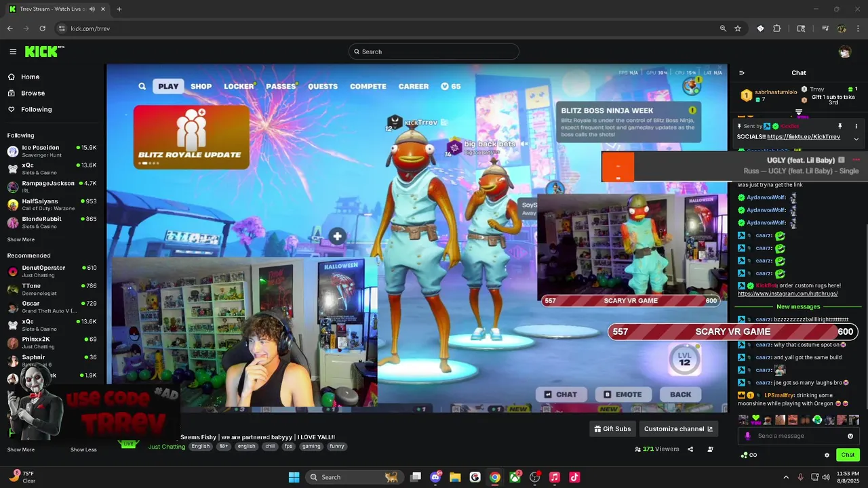The image size is (868, 488).
Task: Click the 'fps' stream tag
Action: [x=289, y=447]
